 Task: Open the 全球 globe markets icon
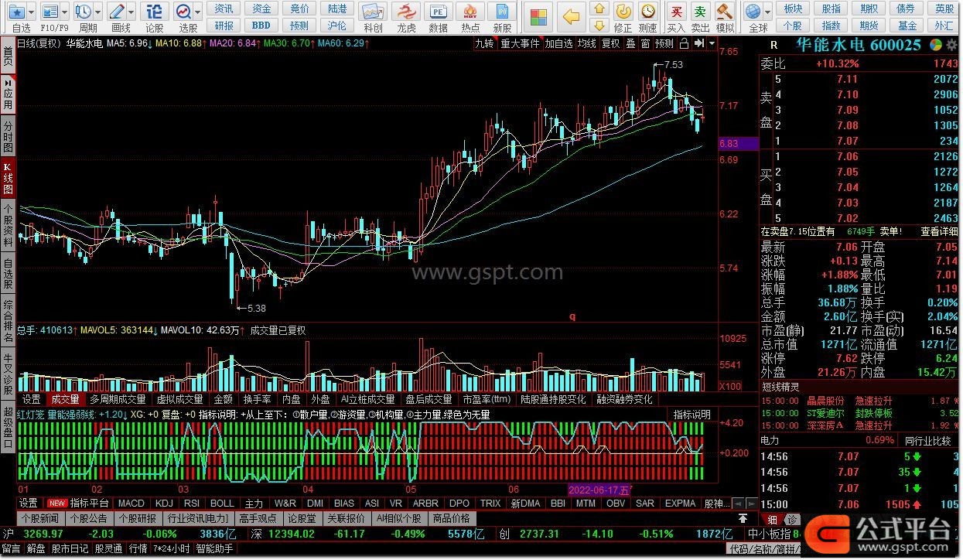753,12
